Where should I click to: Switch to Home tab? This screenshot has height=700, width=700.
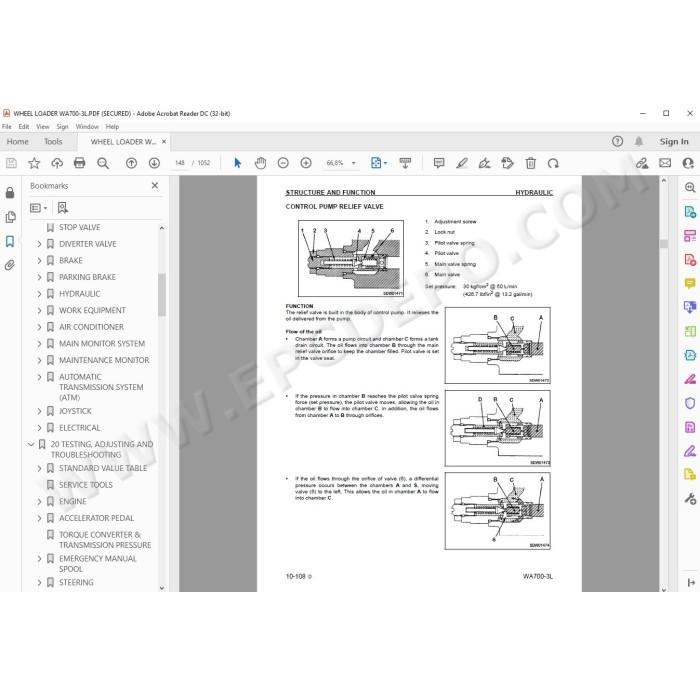(17, 142)
